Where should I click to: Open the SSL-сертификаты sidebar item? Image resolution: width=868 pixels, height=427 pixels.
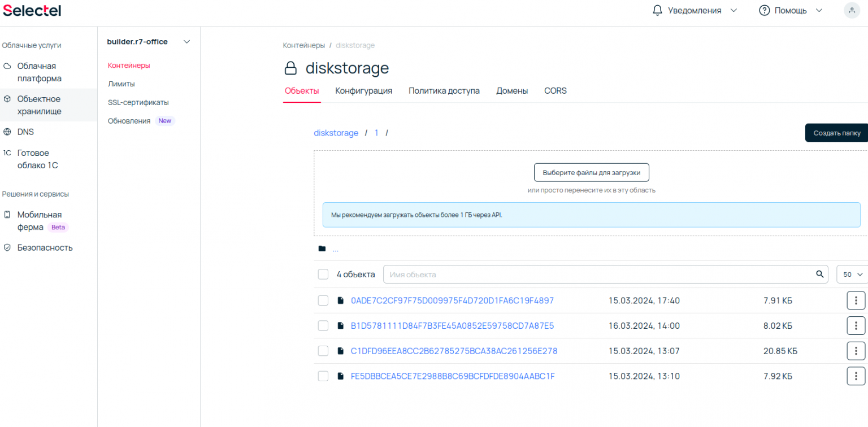click(138, 103)
